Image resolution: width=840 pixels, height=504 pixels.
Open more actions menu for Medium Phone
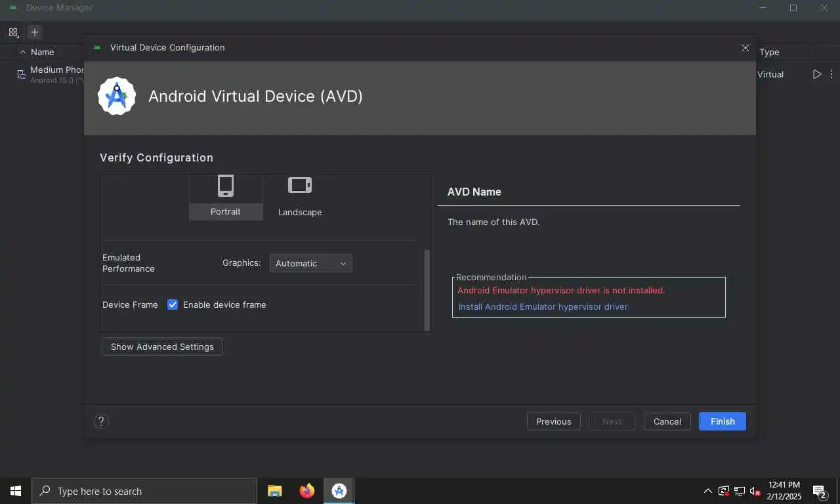831,74
